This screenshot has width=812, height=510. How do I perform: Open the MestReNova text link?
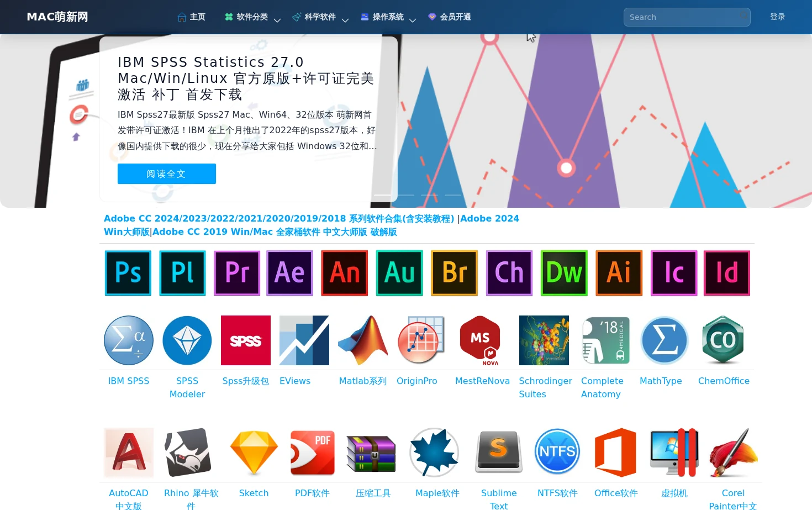[482, 381]
